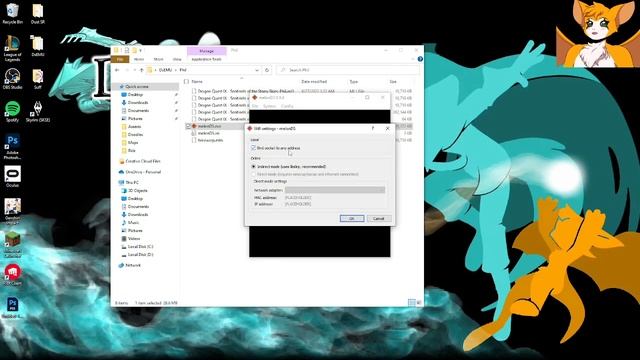Open the OBS Studio desktop shortcut
The image size is (640, 360).
pos(12,78)
